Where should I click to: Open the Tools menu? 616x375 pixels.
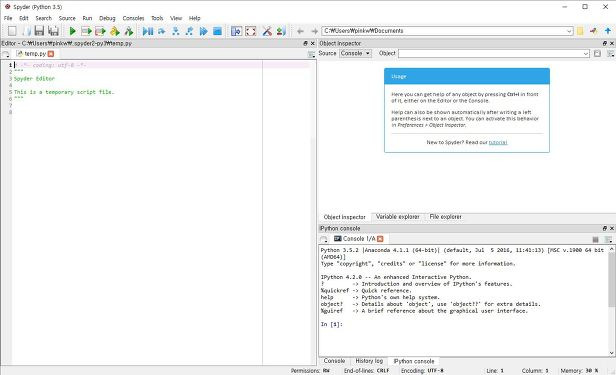(157, 18)
